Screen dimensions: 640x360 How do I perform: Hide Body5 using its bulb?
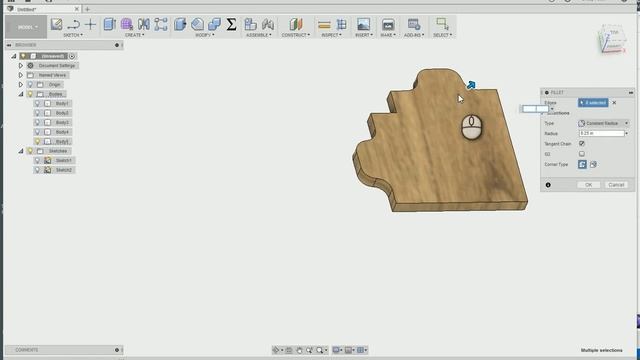[x=38, y=141]
